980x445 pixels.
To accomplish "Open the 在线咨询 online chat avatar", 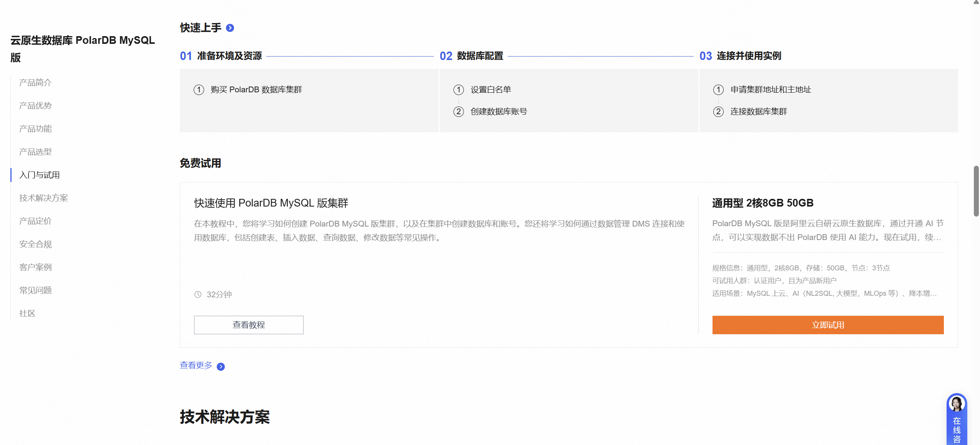I will [x=956, y=404].
